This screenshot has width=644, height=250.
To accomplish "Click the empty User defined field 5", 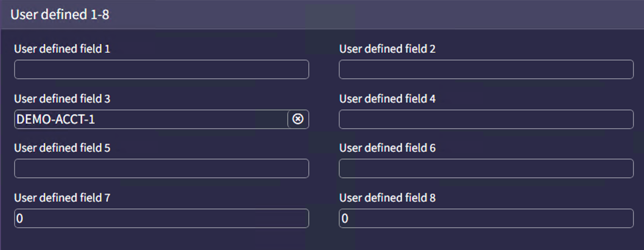I will (161, 168).
